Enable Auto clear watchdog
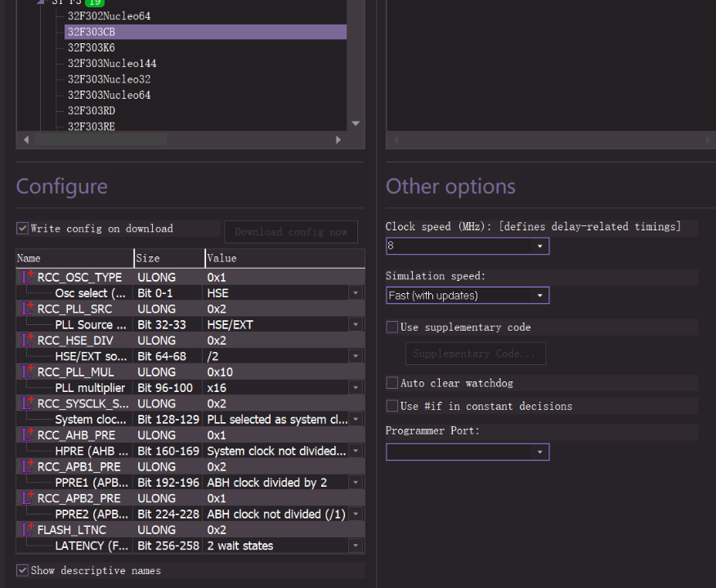716x588 pixels. [x=392, y=383]
